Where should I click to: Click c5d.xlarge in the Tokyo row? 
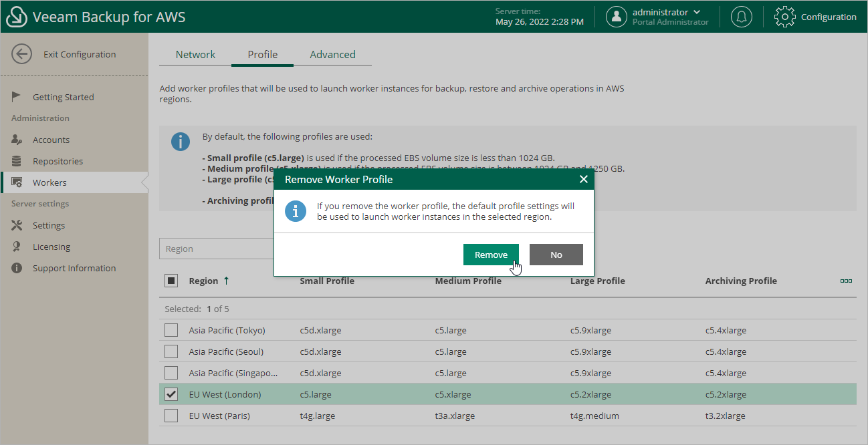click(320, 330)
